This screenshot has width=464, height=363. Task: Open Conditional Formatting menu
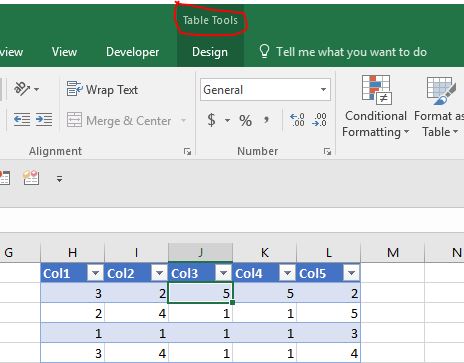click(375, 106)
